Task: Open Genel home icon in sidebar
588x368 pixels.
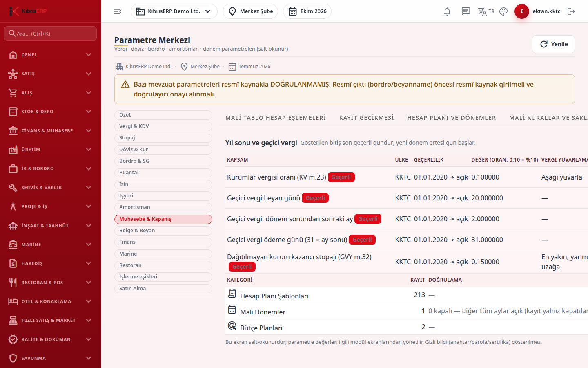Action: point(13,55)
